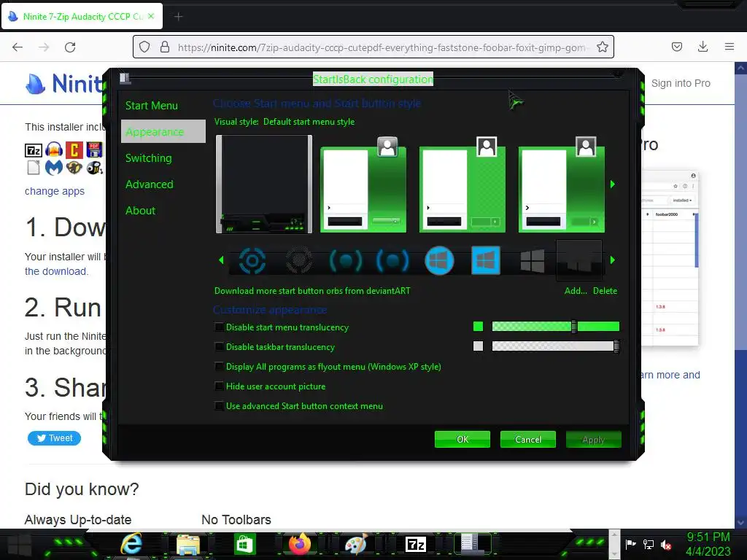The width and height of the screenshot is (747, 560).
Task: Click the change apps link
Action: (55, 191)
